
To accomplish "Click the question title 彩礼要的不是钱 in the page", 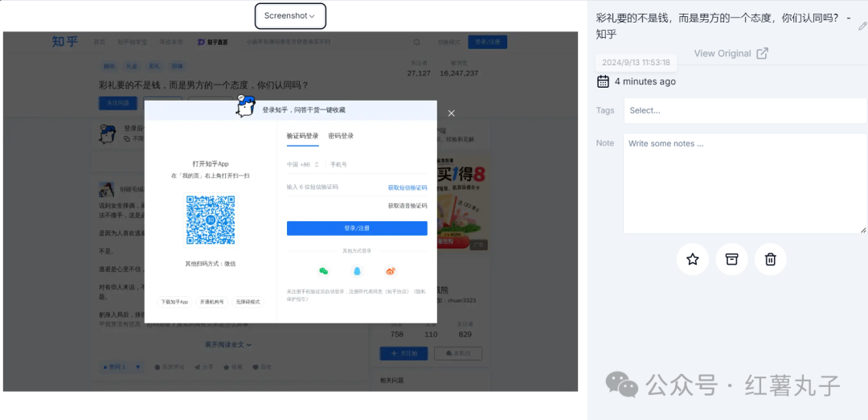I will coord(203,85).
